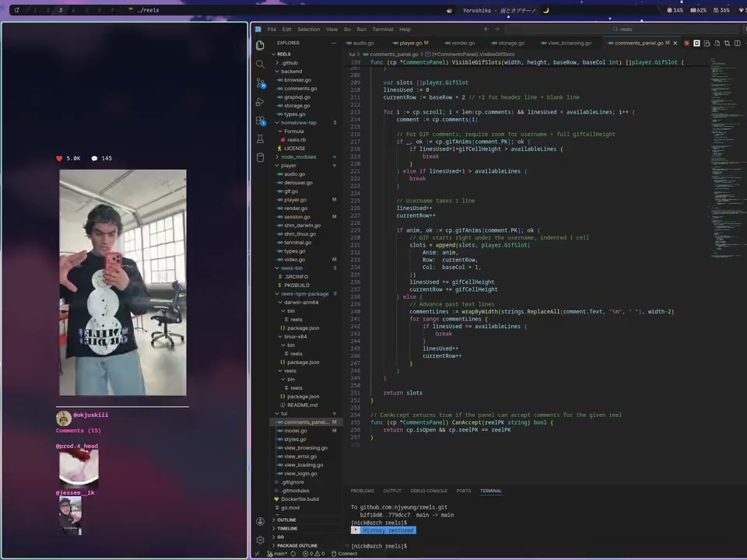Expand the OUTLINE section

286,520
